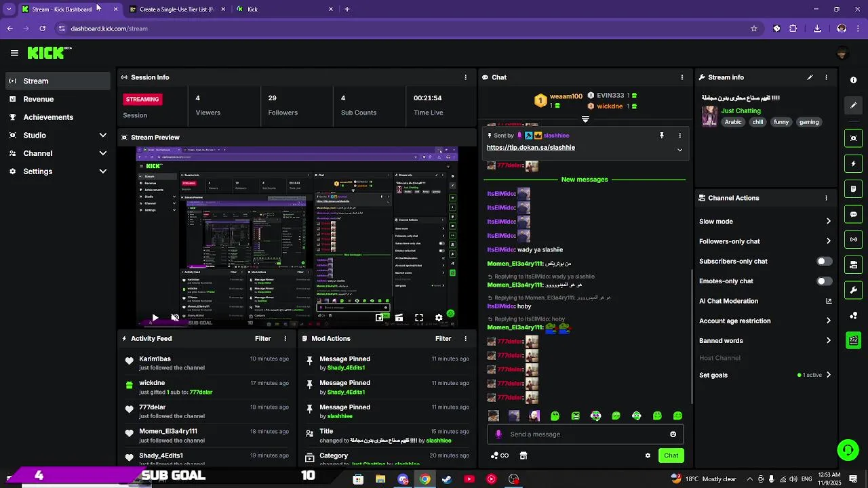Open the tip.dokan.sa/slashhie link

pyautogui.click(x=530, y=147)
